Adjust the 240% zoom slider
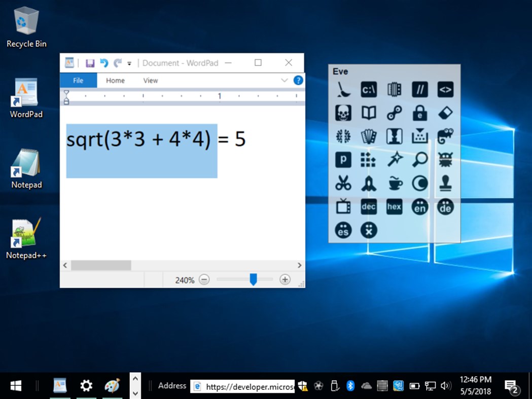This screenshot has width=532, height=399. (253, 279)
